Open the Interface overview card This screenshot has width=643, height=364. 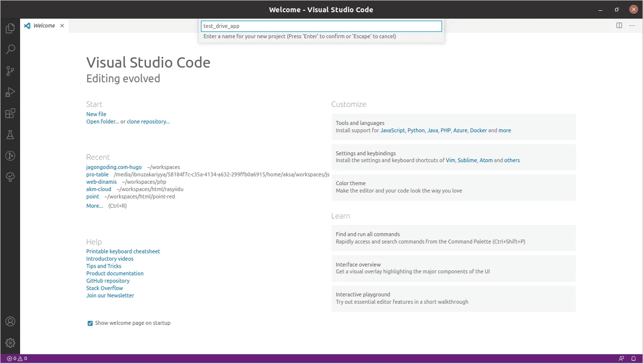[454, 268]
